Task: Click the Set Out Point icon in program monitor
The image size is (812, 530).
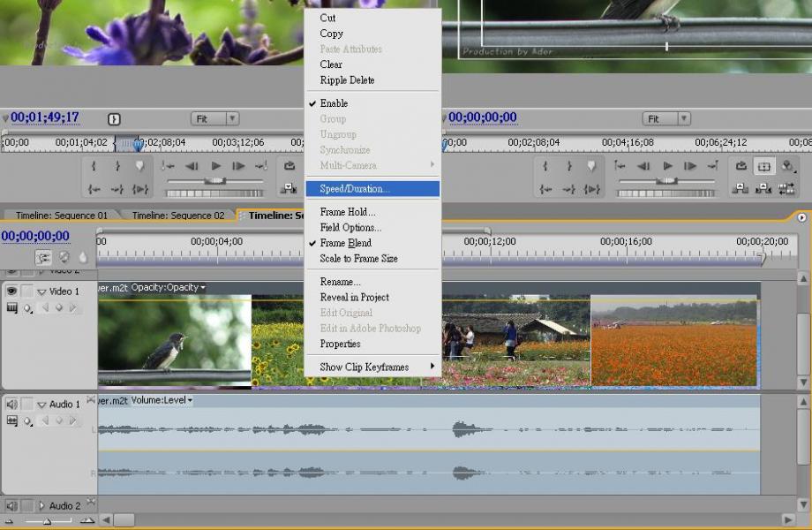Action: click(568, 166)
